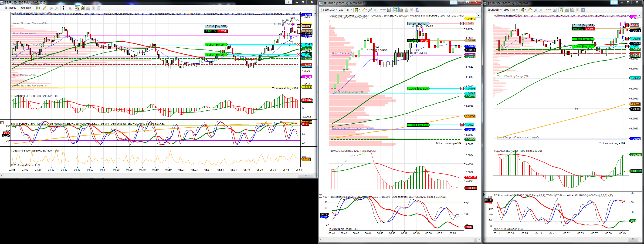Open chart Properties in 1800 Tick window
644x244 pixels.
583,10
